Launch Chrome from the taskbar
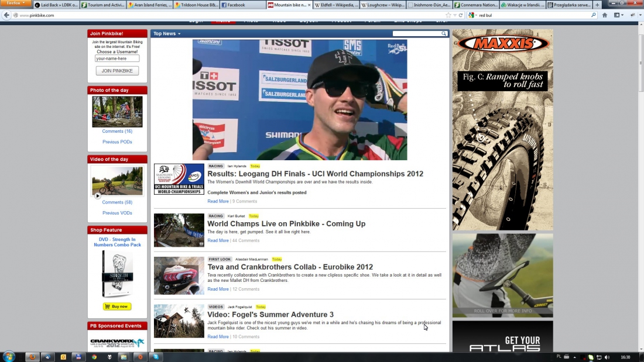Viewport: 644px width, 362px height. coord(94,357)
